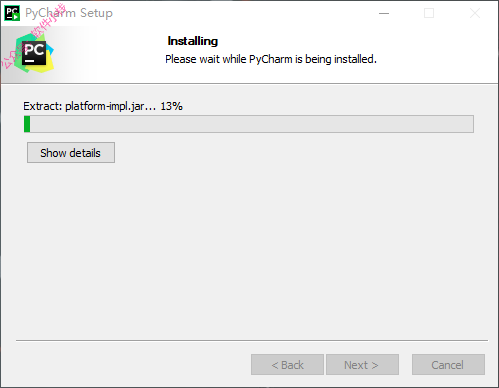This screenshot has width=499, height=388.
Task: Minimize the PyCharm Setup window
Action: coord(384,13)
